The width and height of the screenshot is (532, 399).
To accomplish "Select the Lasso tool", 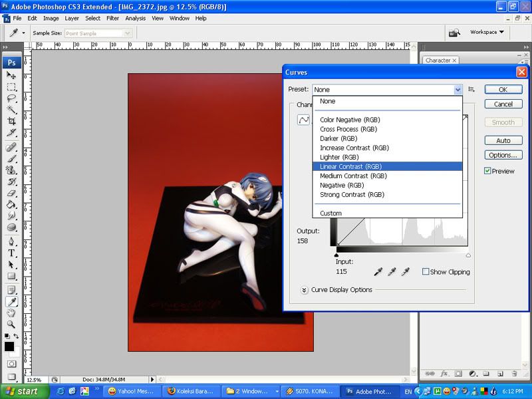I will [11, 98].
